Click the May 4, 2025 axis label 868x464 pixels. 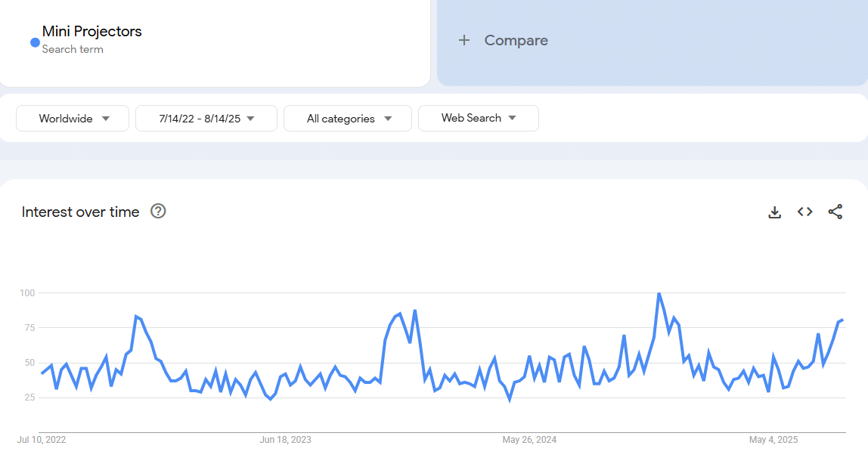[773, 440]
